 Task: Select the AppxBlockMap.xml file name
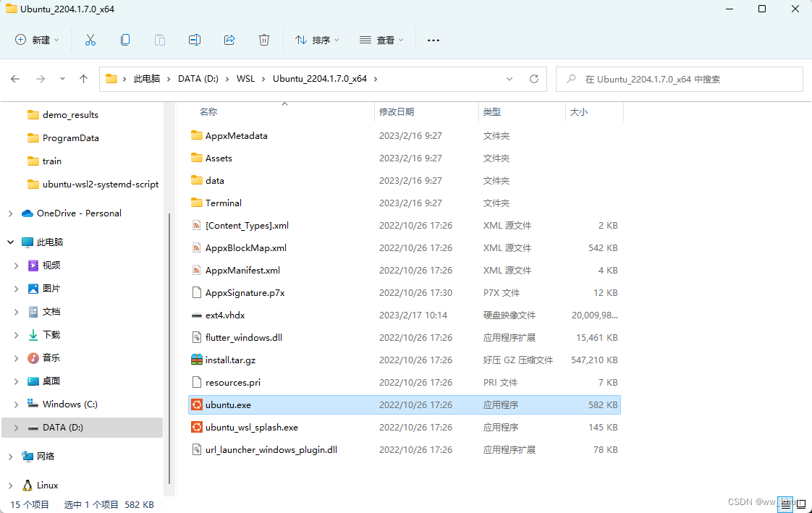pos(246,248)
